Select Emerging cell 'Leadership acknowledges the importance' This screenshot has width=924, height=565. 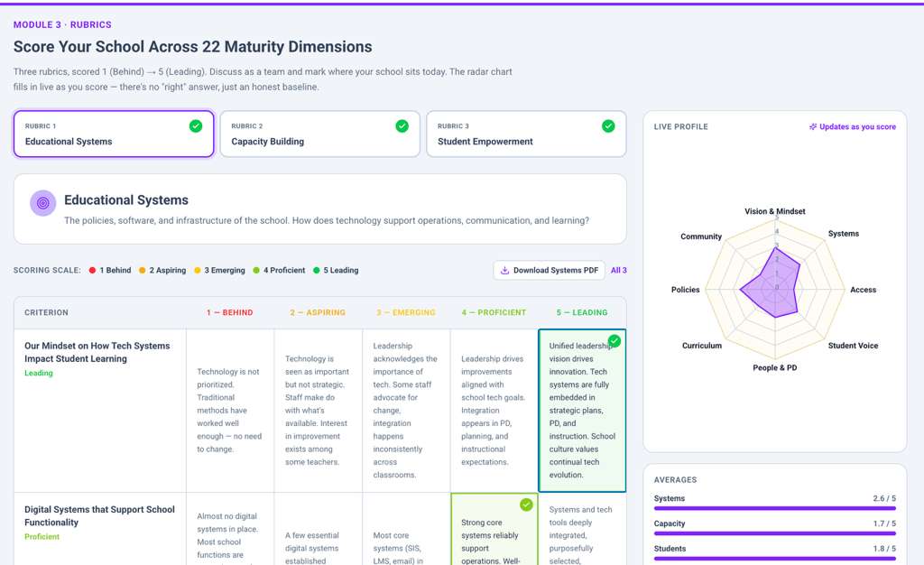tap(406, 411)
